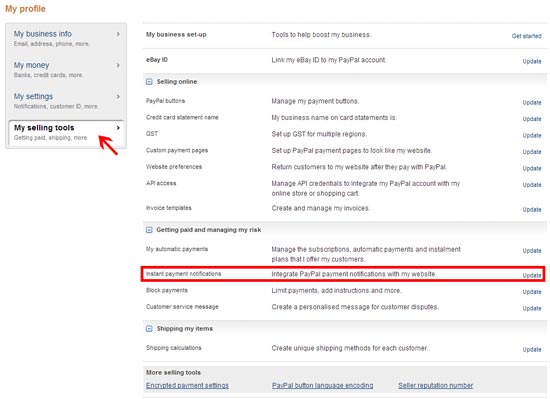Click the 'Custom payment pages' label
The height and width of the screenshot is (399, 550).
pyautogui.click(x=177, y=150)
